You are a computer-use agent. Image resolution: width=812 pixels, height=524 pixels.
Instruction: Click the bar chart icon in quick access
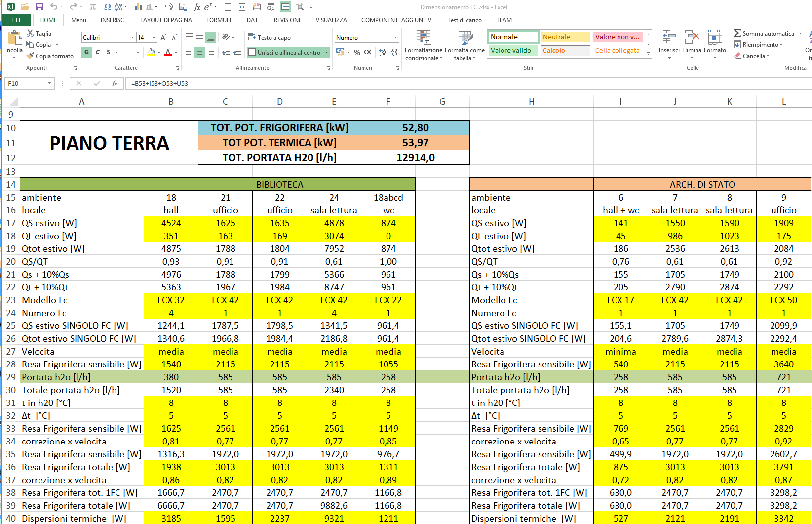tap(138, 7)
